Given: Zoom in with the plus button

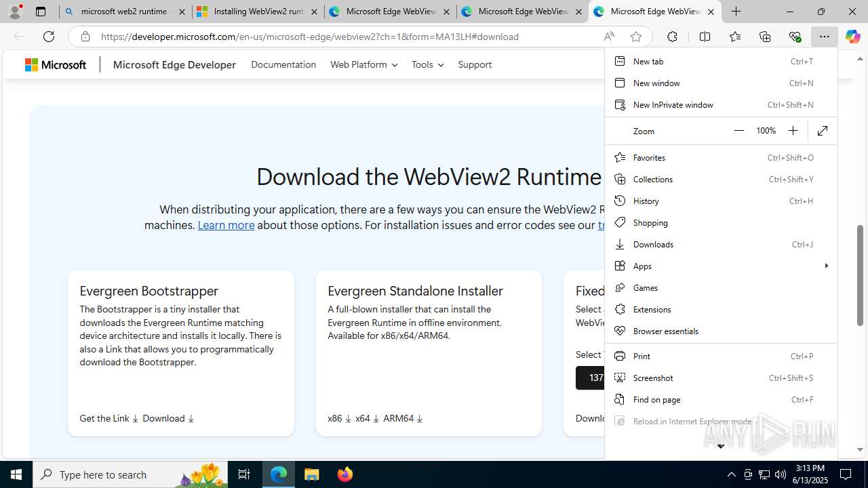Looking at the screenshot, I should (793, 131).
